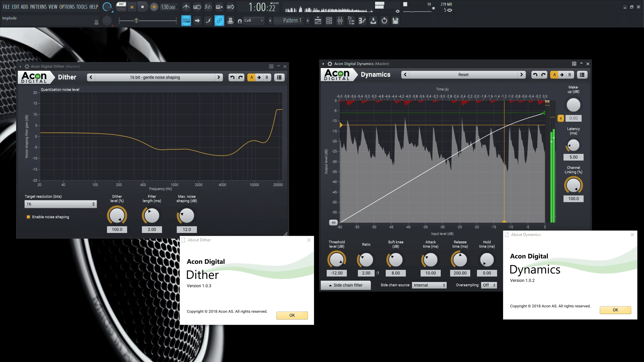Click the step editing mode arrow icon
This screenshot has width=644, height=362.
coord(197,21)
